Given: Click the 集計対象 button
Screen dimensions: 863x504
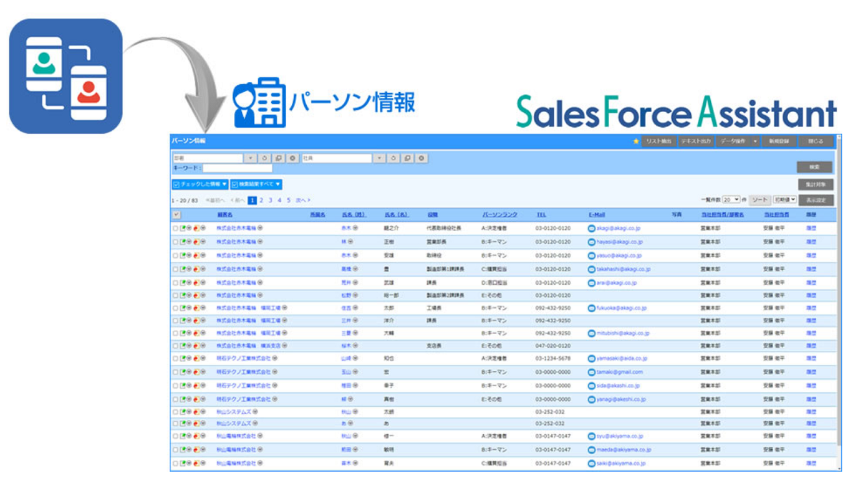Looking at the screenshot, I should (x=816, y=184).
